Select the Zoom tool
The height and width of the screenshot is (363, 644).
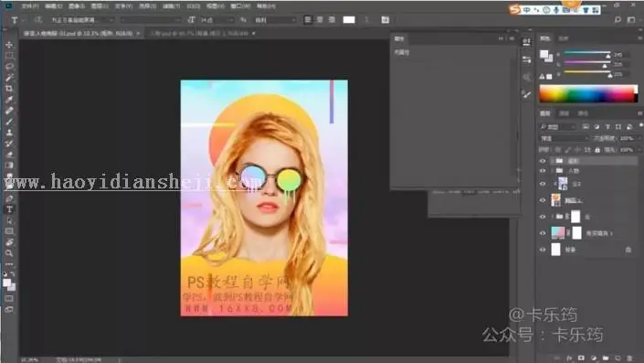click(9, 253)
